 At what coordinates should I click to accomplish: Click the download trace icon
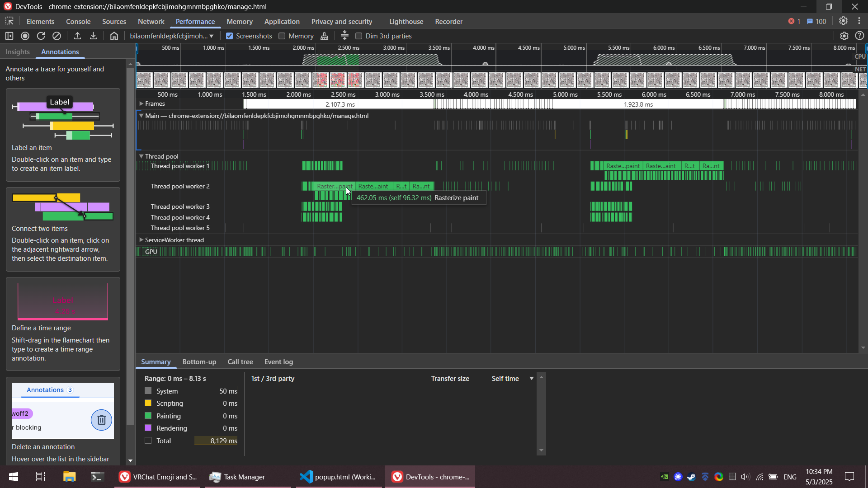(x=94, y=36)
